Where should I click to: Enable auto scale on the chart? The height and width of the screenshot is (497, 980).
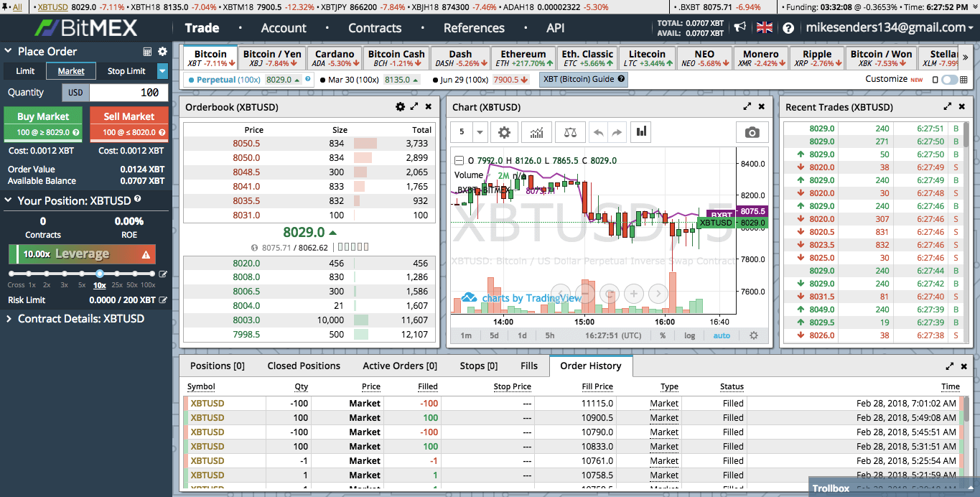coord(722,335)
